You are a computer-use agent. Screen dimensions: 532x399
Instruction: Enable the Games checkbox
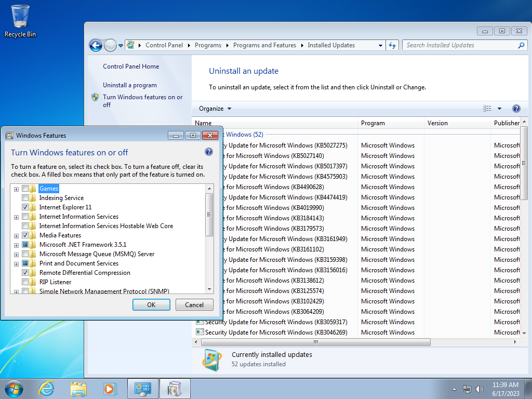point(25,189)
